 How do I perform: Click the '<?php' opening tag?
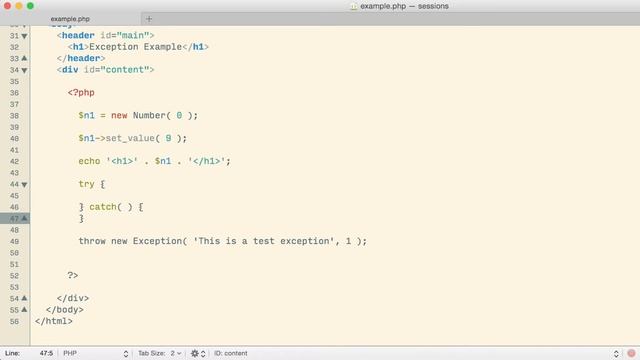(81, 93)
